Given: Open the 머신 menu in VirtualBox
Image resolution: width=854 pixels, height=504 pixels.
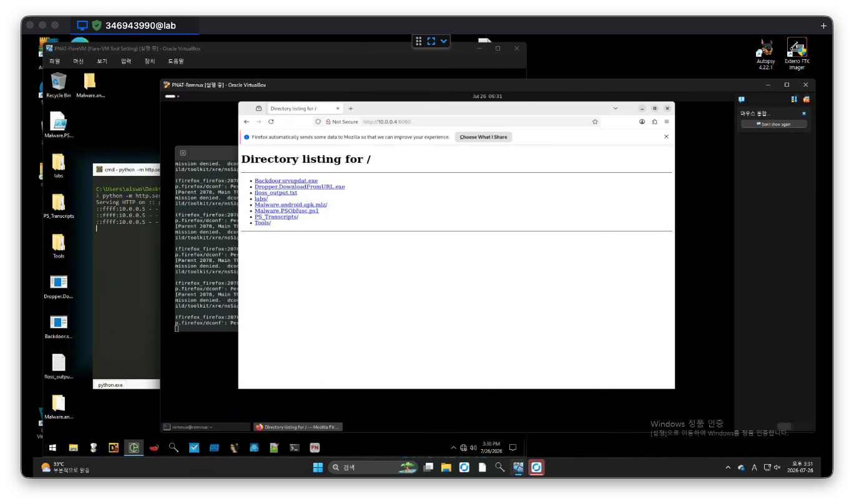Looking at the screenshot, I should pyautogui.click(x=78, y=61).
